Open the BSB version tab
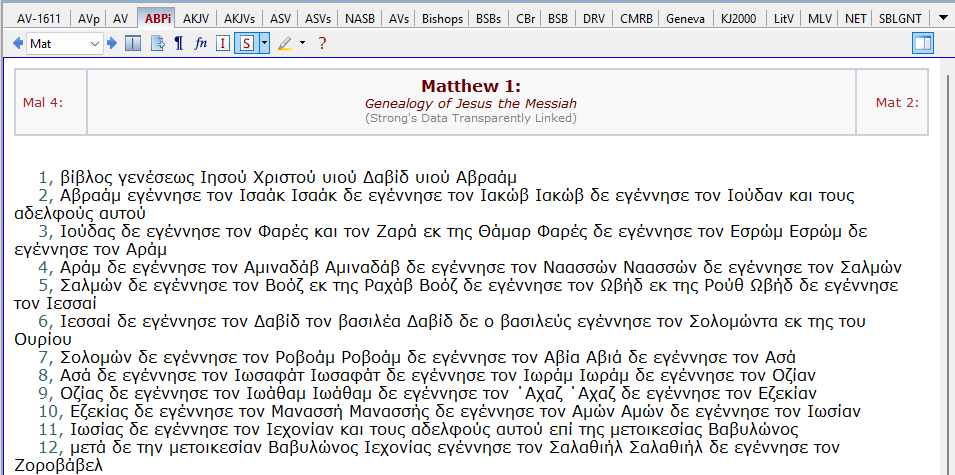 [558, 19]
